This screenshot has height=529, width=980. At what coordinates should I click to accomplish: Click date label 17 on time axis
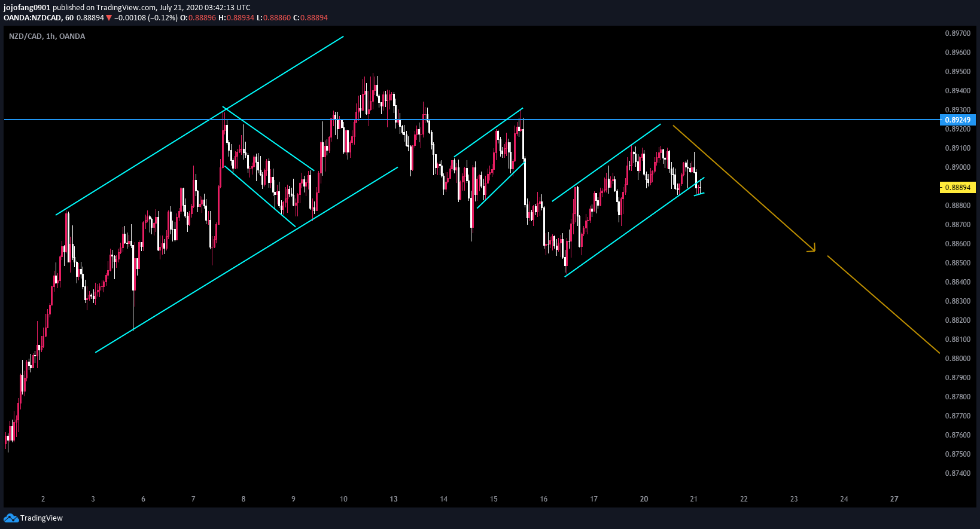tap(594, 499)
